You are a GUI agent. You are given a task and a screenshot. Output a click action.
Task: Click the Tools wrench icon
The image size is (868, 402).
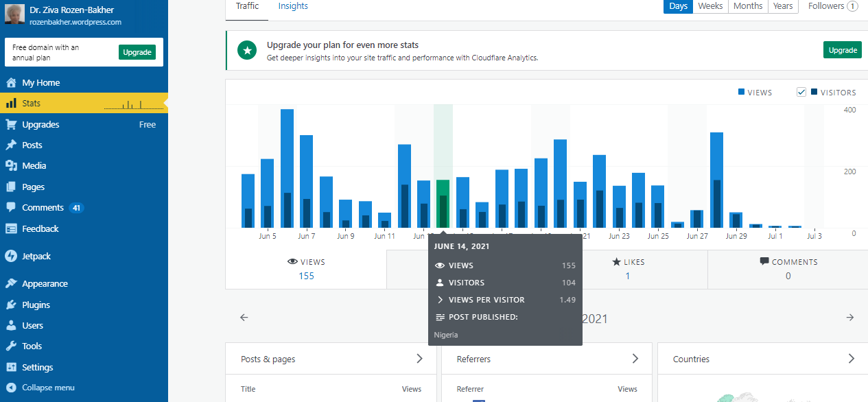click(x=11, y=346)
